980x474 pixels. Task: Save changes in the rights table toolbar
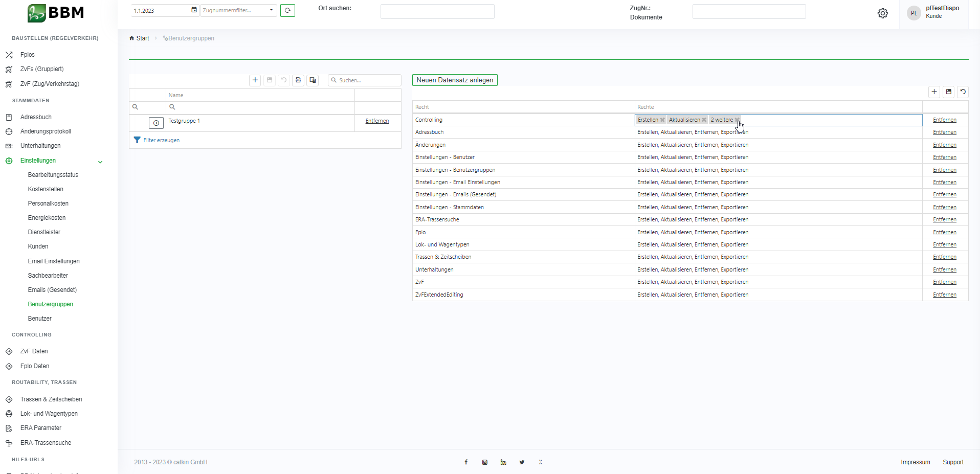(948, 92)
